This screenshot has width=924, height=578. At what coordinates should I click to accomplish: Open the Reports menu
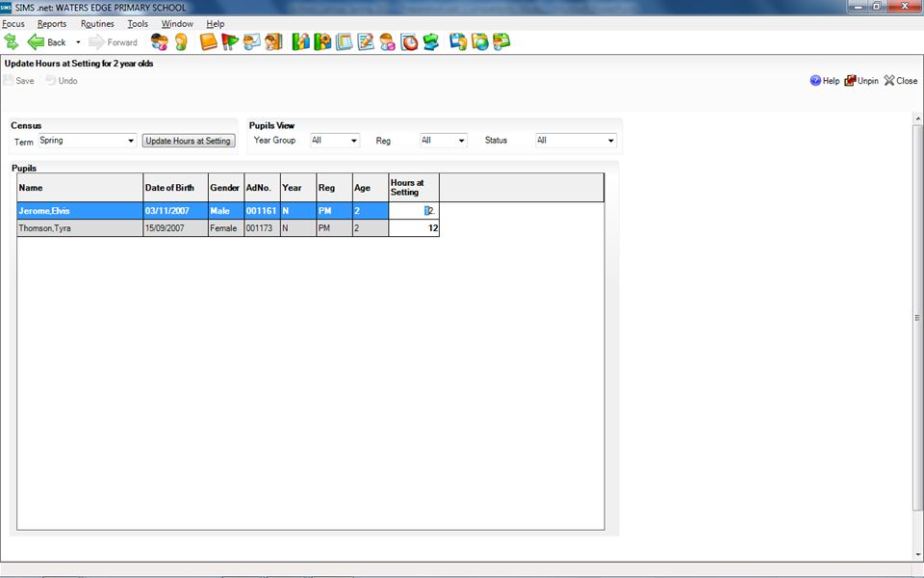[52, 23]
